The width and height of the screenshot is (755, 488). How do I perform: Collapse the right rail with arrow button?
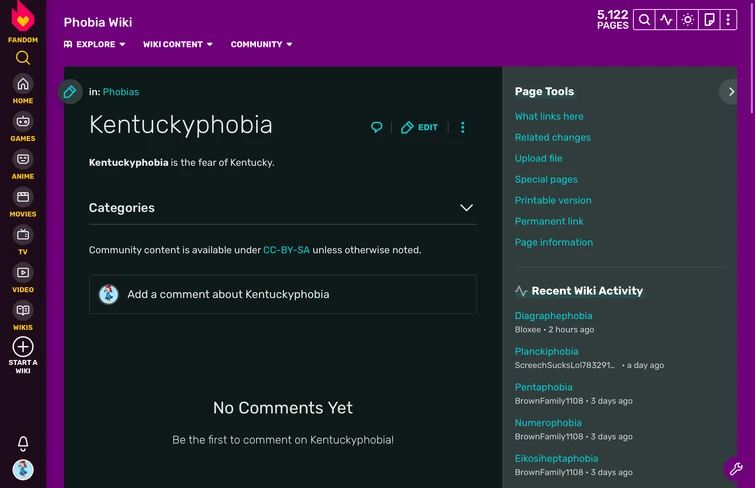tap(731, 92)
